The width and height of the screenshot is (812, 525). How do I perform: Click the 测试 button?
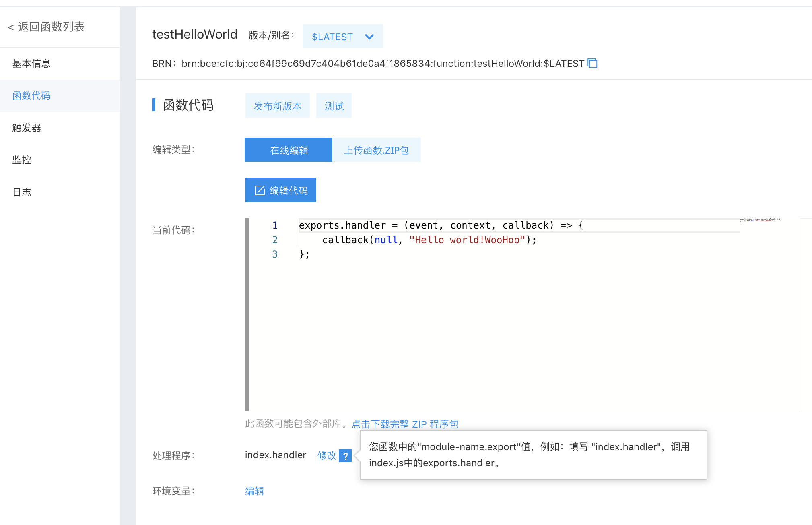tap(334, 106)
